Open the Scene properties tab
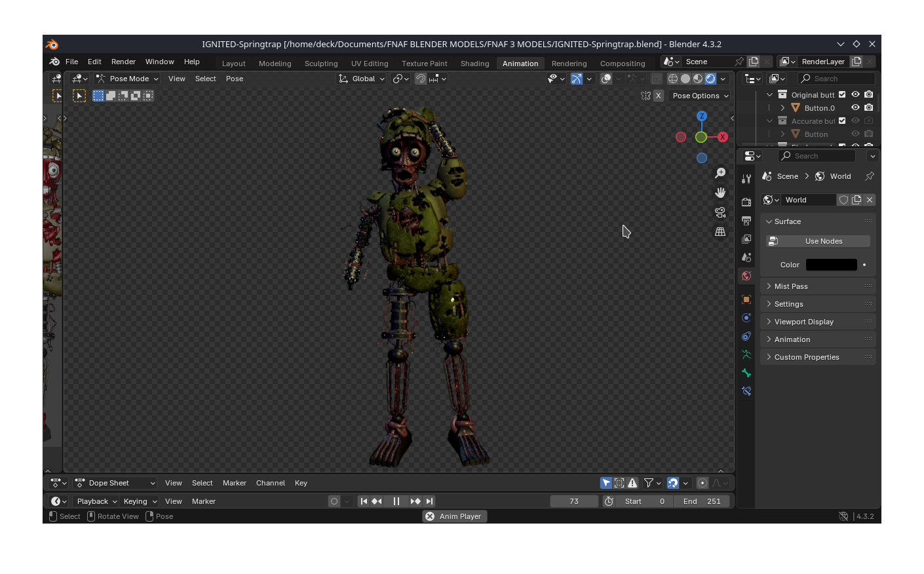The width and height of the screenshot is (924, 574). pos(746,258)
